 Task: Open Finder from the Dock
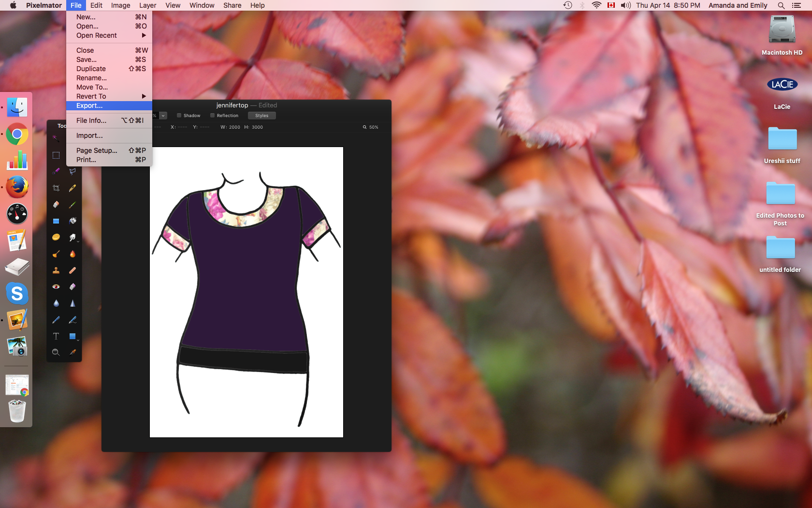click(17, 107)
